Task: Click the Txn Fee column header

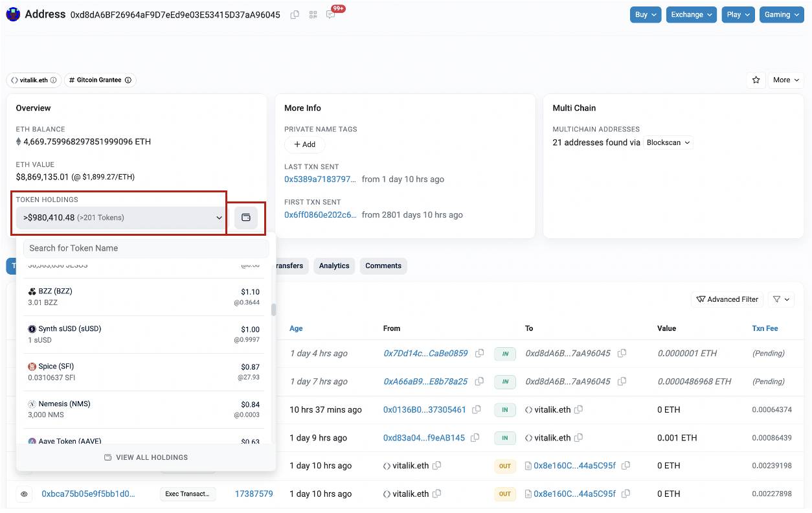Action: coord(765,328)
